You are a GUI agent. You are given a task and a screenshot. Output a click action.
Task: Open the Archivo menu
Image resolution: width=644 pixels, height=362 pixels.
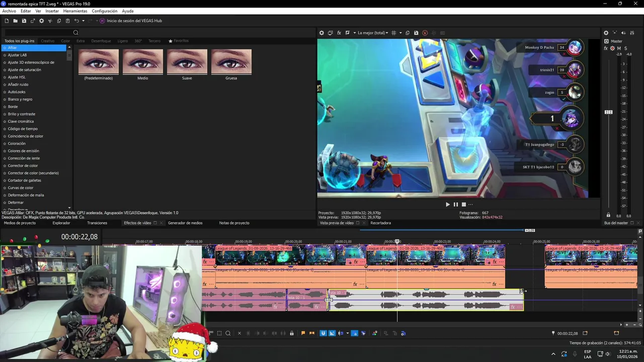point(9,11)
